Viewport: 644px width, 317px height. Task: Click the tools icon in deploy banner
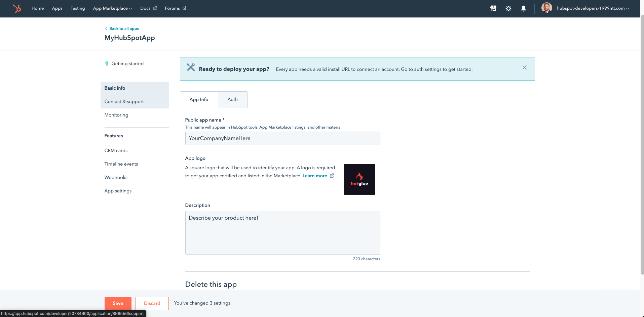click(x=191, y=67)
